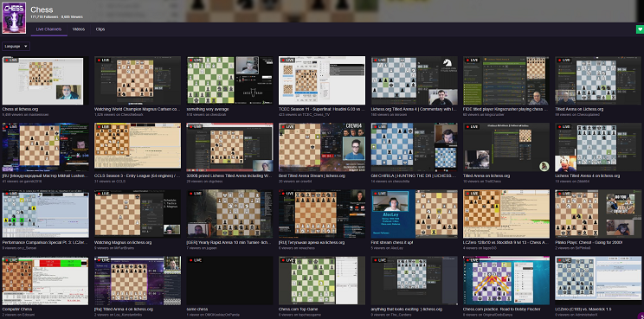Click the 'TCEC Season 11 - Superfinal' title
Screen dimensions: 644x319
[322, 110]
